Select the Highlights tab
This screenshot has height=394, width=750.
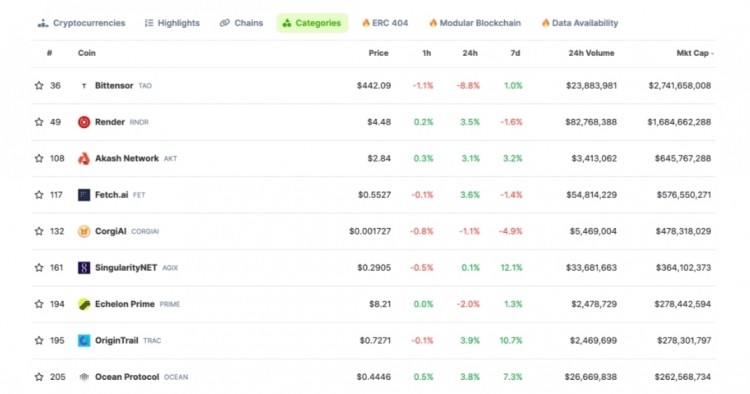point(172,23)
